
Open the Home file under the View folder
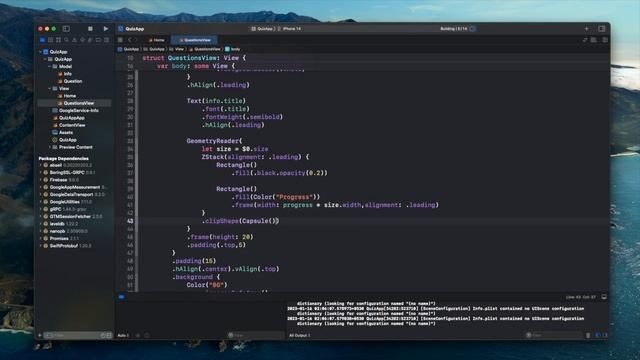point(67,96)
